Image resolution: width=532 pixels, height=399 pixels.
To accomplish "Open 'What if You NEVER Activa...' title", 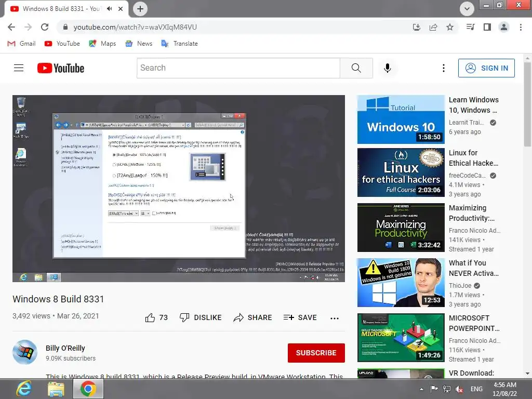I will (x=474, y=268).
